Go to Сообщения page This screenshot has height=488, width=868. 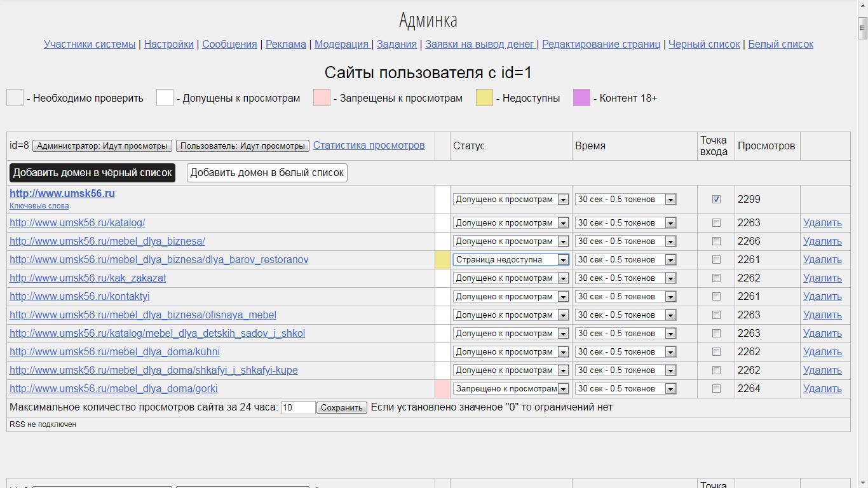pos(229,44)
